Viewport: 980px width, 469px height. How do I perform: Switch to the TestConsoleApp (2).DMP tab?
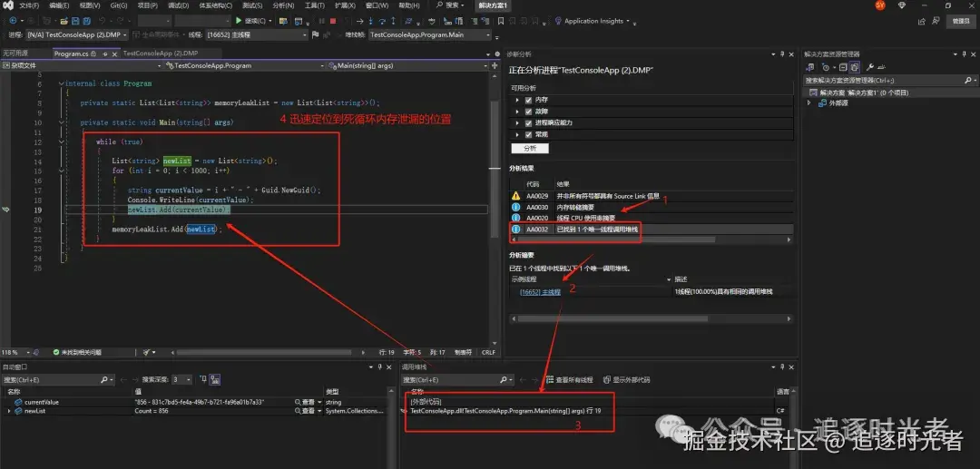160,54
